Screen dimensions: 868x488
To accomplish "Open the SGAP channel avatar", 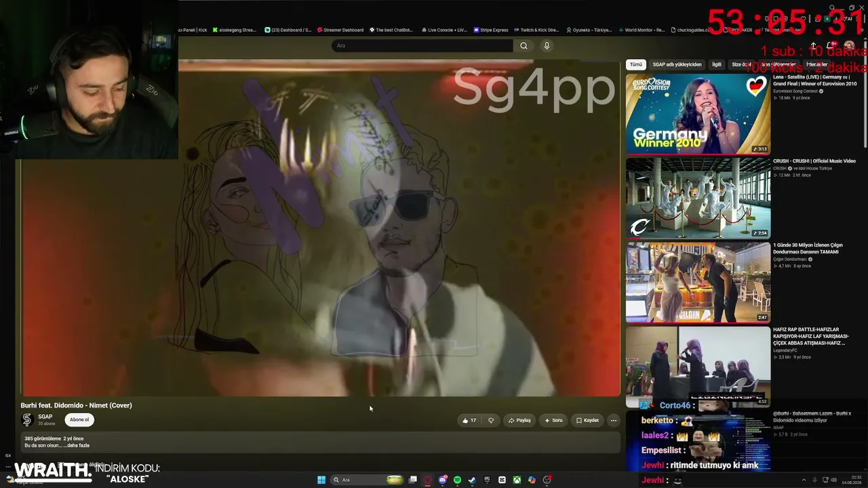I will pos(27,420).
